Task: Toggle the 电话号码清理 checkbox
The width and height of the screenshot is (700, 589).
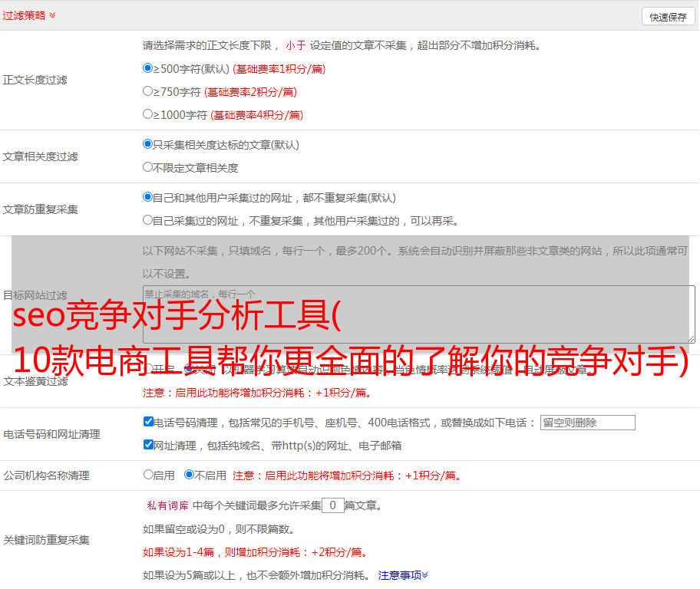Action: coord(149,422)
